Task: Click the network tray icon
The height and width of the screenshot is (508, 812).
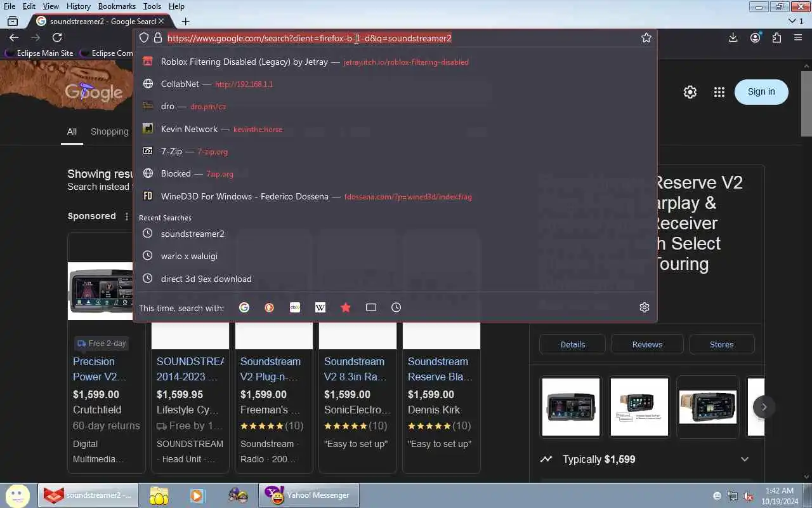Action: tap(733, 496)
